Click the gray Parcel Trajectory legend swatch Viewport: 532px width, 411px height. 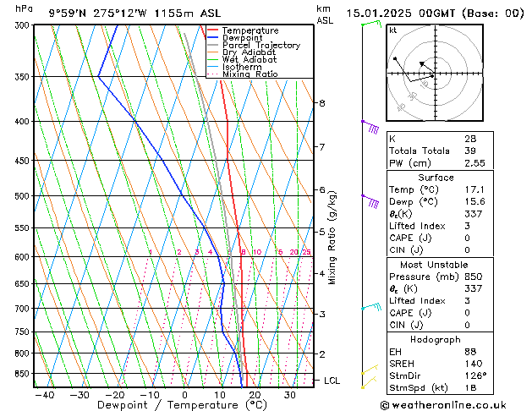(x=213, y=45)
